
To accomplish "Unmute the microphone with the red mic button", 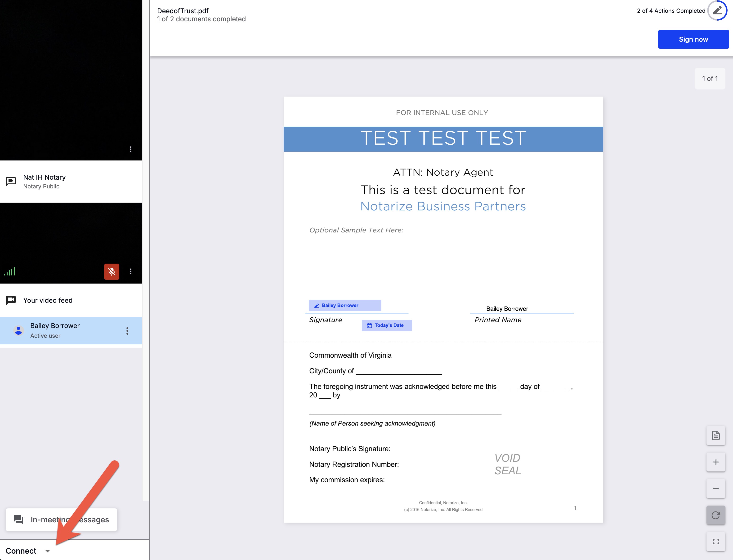I will click(112, 272).
